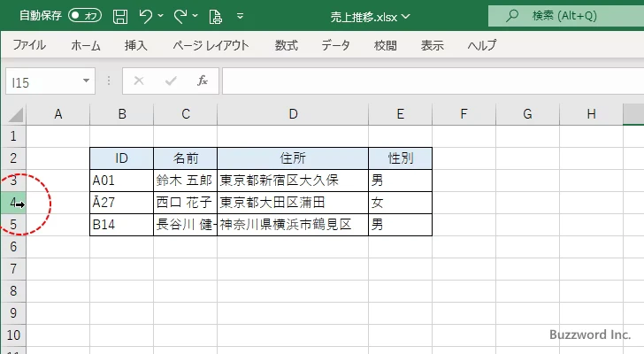This screenshot has width=644, height=354.
Task: Select cell containing 鈴木 五郎
Action: click(185, 181)
